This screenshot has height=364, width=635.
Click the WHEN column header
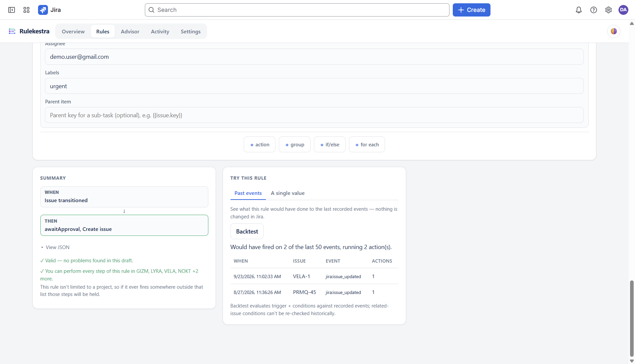point(241,261)
